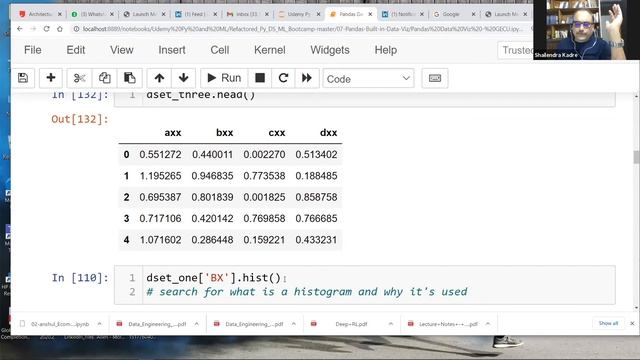This screenshot has height=360, width=640.
Task: Move the selected cell up with the arrow
Action: (x=159, y=78)
